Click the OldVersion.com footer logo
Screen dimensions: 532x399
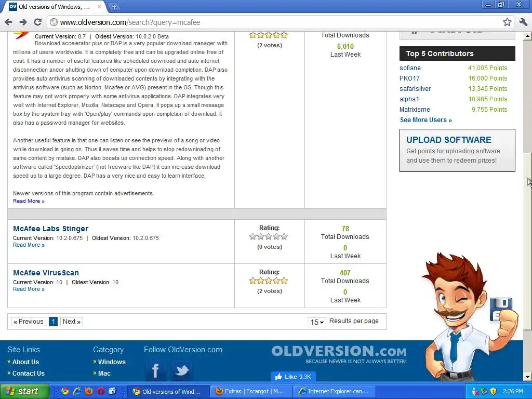339,354
